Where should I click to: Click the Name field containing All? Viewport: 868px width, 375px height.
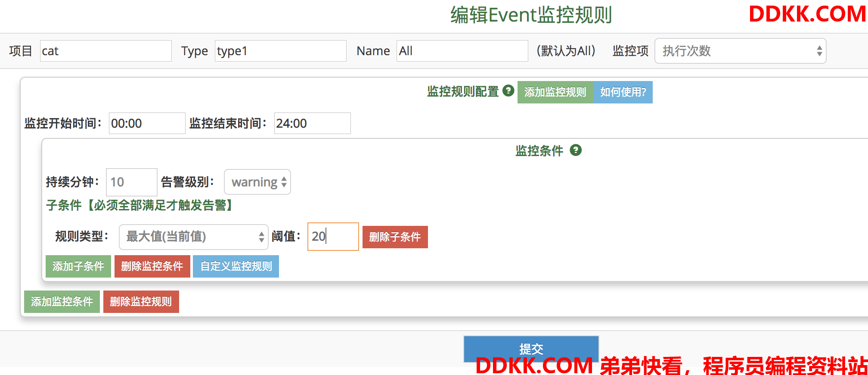point(462,51)
